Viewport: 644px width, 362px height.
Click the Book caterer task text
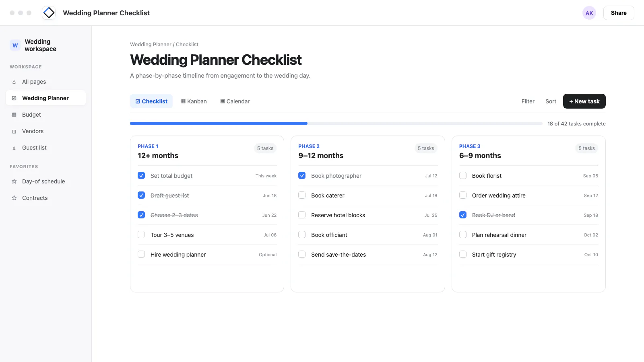[x=328, y=195]
